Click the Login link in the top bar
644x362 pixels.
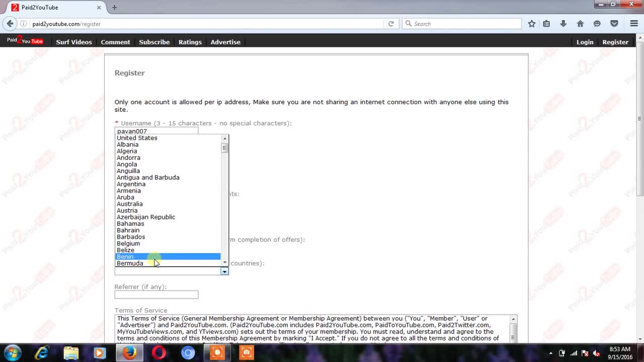[x=585, y=42]
